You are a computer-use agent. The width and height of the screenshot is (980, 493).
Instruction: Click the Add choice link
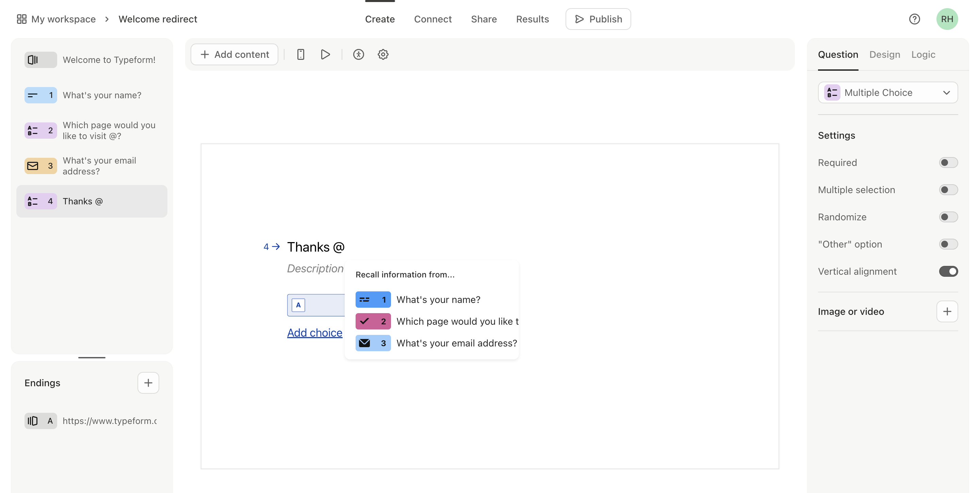pyautogui.click(x=314, y=331)
